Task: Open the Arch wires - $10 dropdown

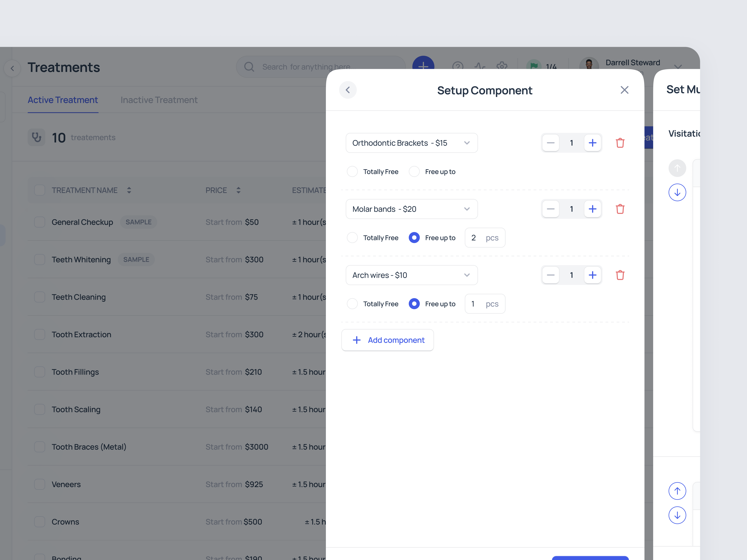Action: pos(411,275)
